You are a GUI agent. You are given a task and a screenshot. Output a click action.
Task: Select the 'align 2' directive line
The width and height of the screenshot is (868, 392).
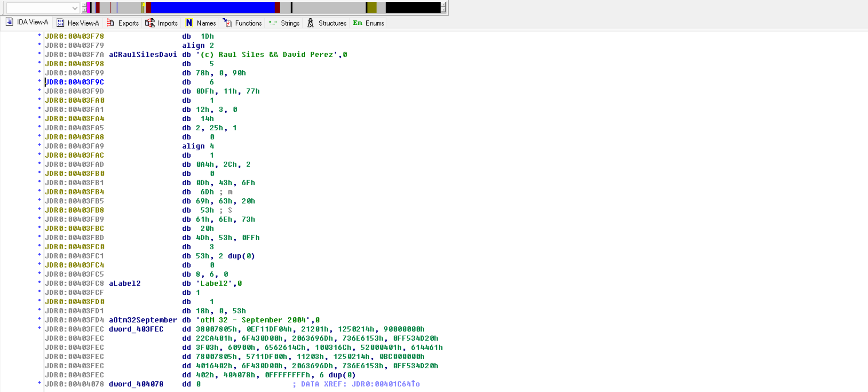(x=198, y=45)
